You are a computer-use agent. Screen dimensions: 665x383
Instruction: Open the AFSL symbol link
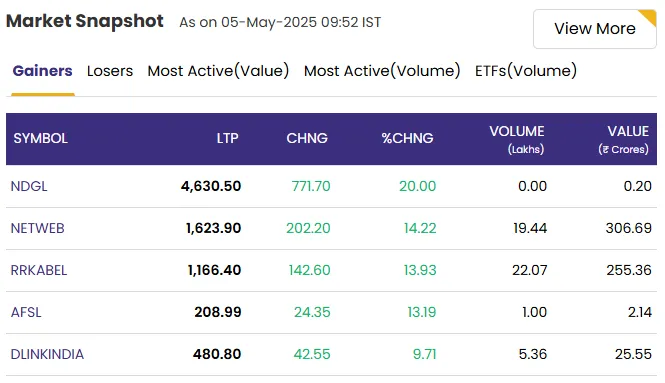26,312
